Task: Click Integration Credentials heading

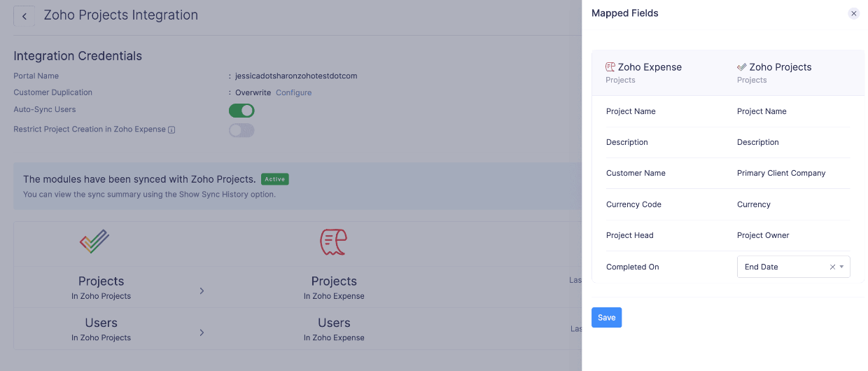Action: (78, 56)
